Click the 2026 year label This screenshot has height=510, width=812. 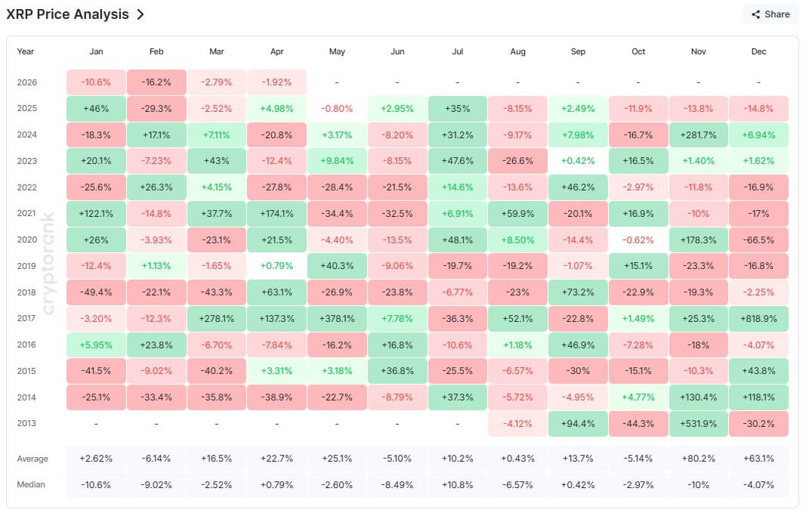[26, 82]
